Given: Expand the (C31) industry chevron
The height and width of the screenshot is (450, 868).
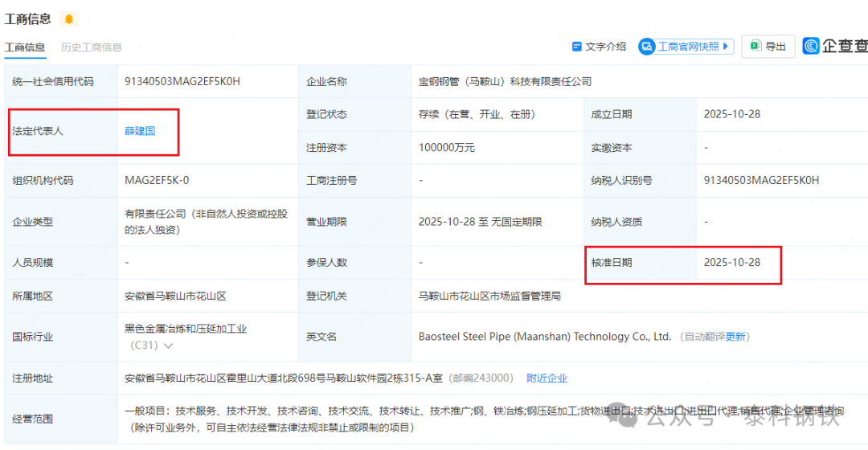Looking at the screenshot, I should point(168,346).
